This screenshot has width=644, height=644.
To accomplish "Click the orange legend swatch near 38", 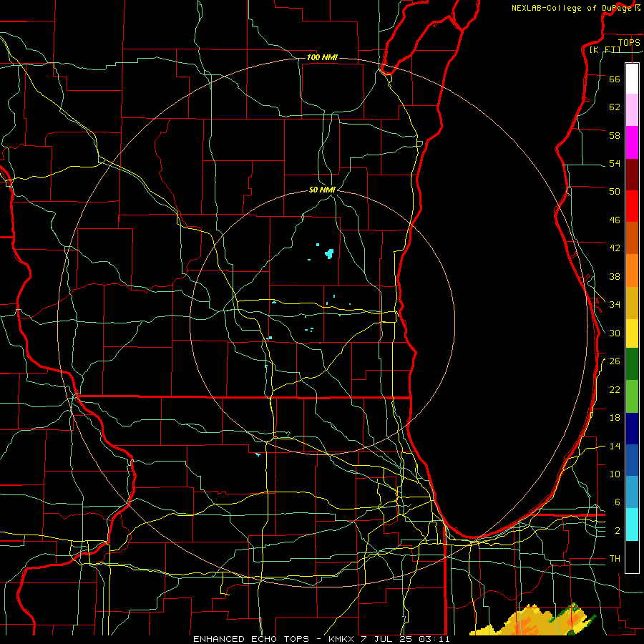I will coord(632,270).
